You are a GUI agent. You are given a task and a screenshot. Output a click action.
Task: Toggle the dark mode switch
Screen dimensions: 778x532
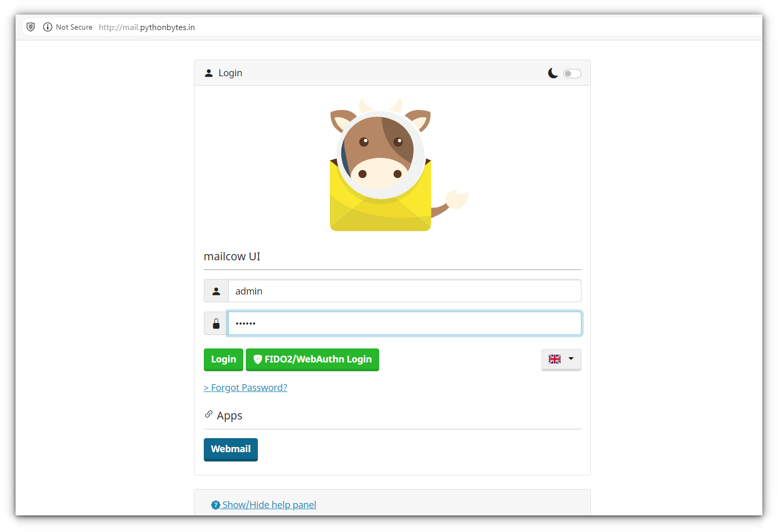pos(572,73)
